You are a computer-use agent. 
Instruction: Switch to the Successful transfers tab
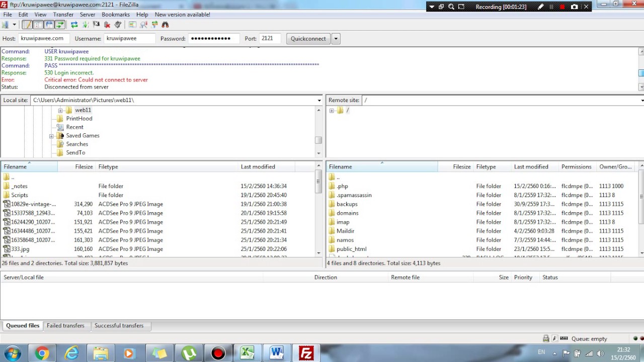coord(119,326)
